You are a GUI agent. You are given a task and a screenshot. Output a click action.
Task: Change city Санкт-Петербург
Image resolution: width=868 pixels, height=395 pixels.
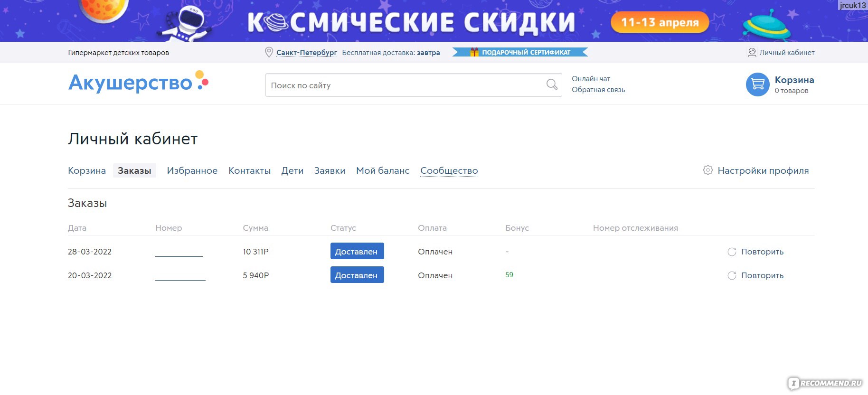pos(307,53)
